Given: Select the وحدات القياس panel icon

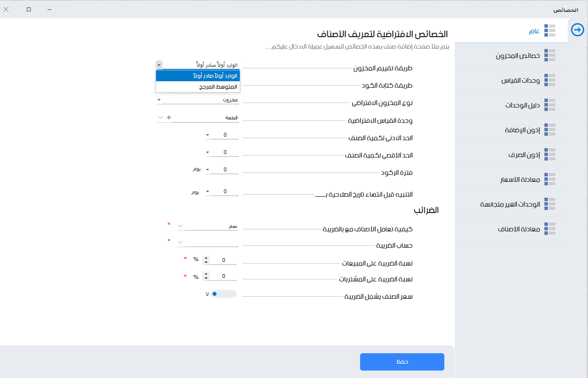Looking at the screenshot, I should tap(550, 80).
